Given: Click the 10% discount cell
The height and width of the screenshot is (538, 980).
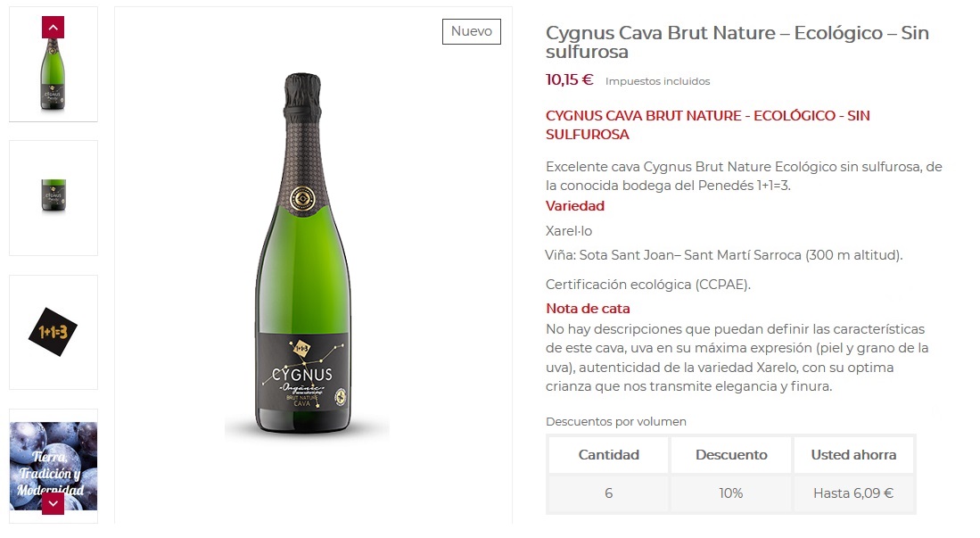Looking at the screenshot, I should pos(730,492).
